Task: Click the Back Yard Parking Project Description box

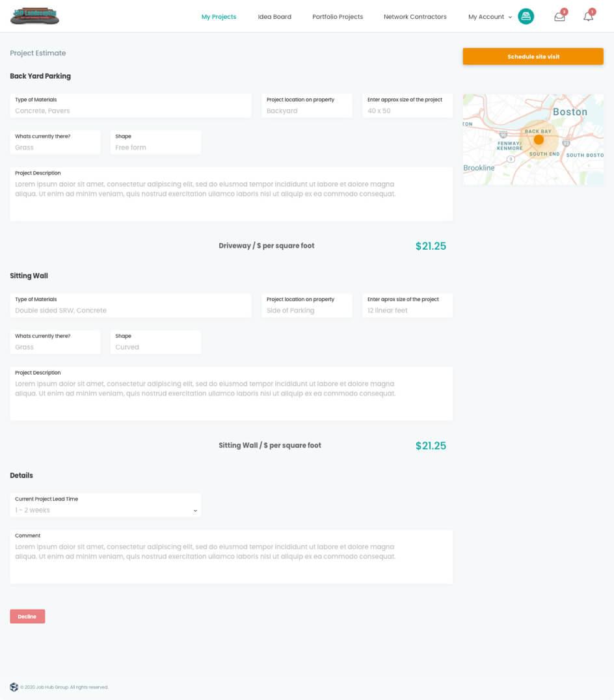Action: (231, 195)
